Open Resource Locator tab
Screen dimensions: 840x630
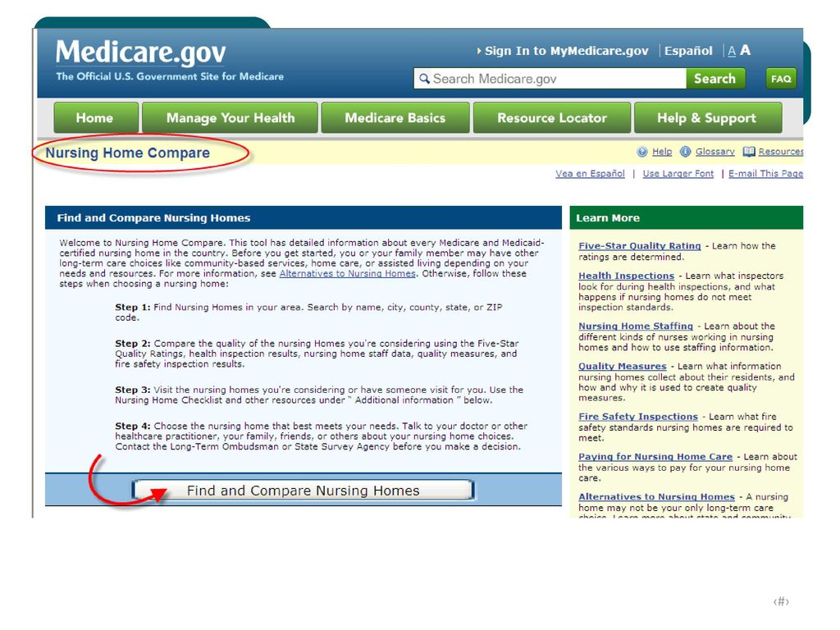(552, 117)
